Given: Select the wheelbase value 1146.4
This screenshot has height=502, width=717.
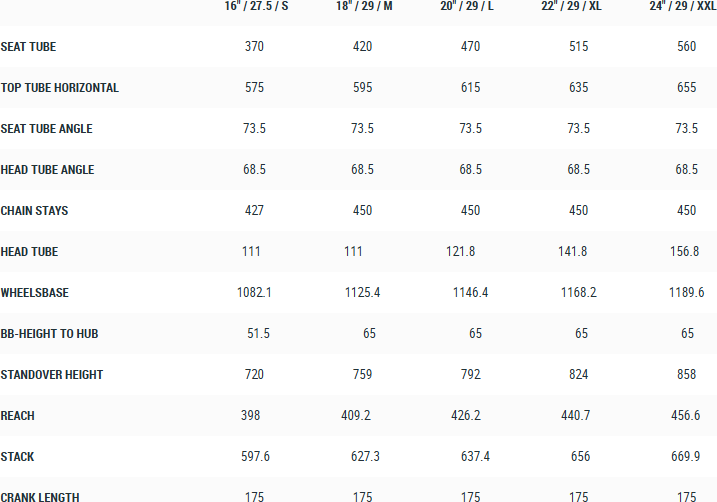Looking at the screenshot, I should click(470, 293).
